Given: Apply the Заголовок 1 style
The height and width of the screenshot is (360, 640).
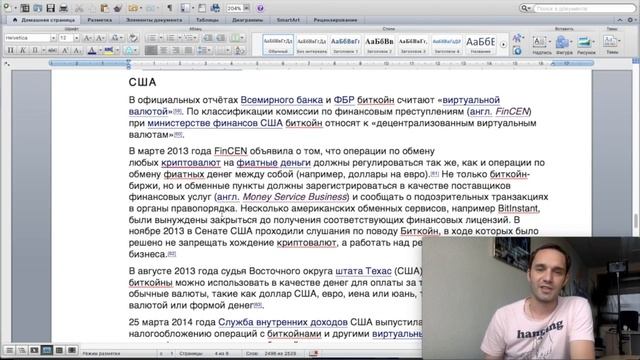Looking at the screenshot, I should point(345,44).
